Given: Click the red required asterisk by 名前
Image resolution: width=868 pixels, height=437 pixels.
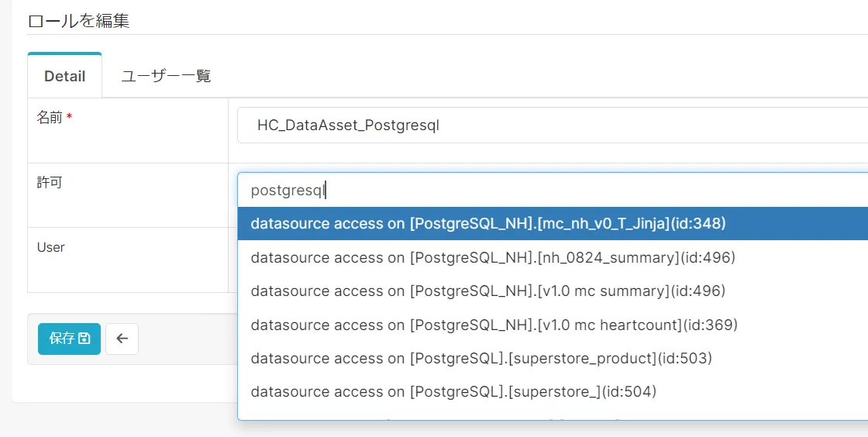Looking at the screenshot, I should tap(69, 118).
